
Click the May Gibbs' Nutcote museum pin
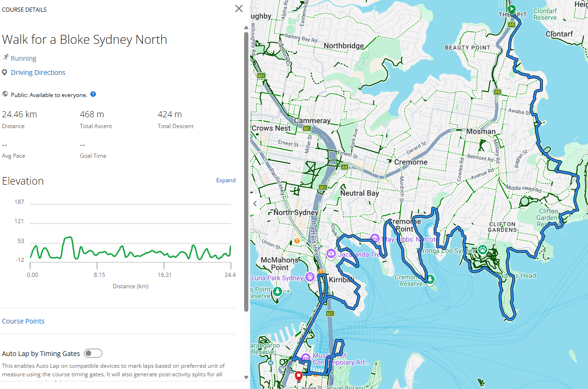(375, 239)
